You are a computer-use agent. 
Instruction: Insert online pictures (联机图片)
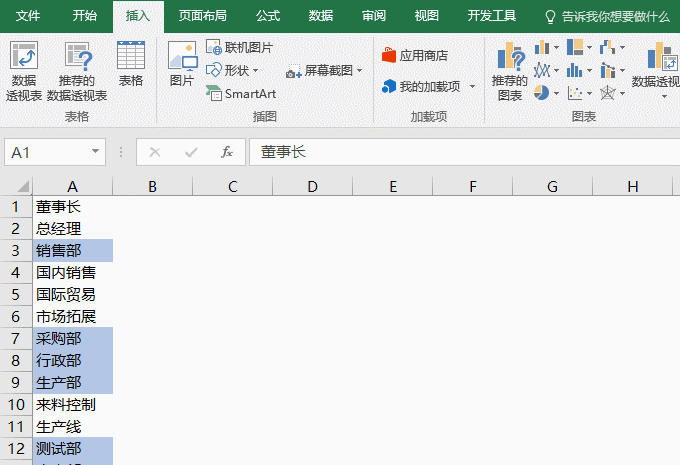(239, 47)
